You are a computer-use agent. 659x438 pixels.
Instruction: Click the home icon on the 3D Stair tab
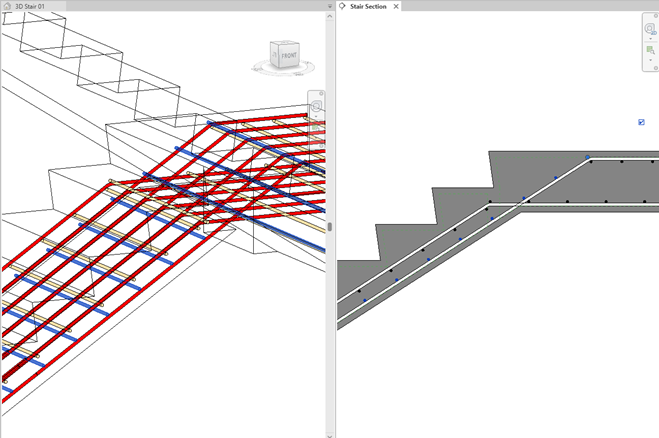click(7, 6)
